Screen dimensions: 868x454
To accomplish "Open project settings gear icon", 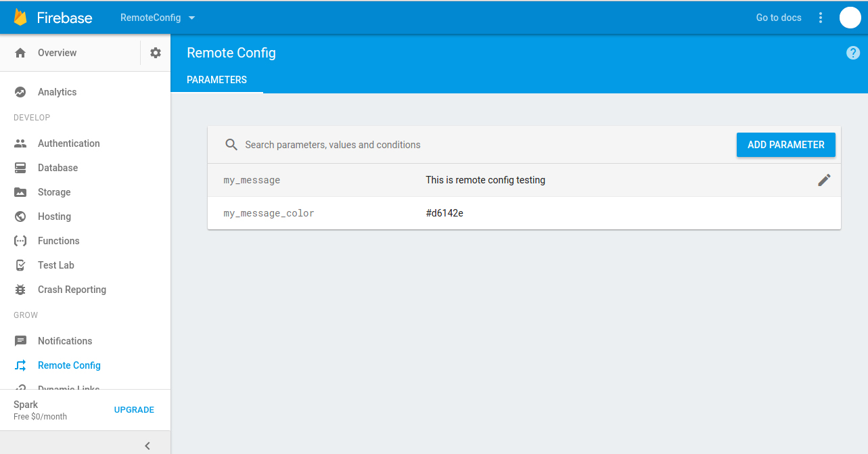I will pos(156,53).
